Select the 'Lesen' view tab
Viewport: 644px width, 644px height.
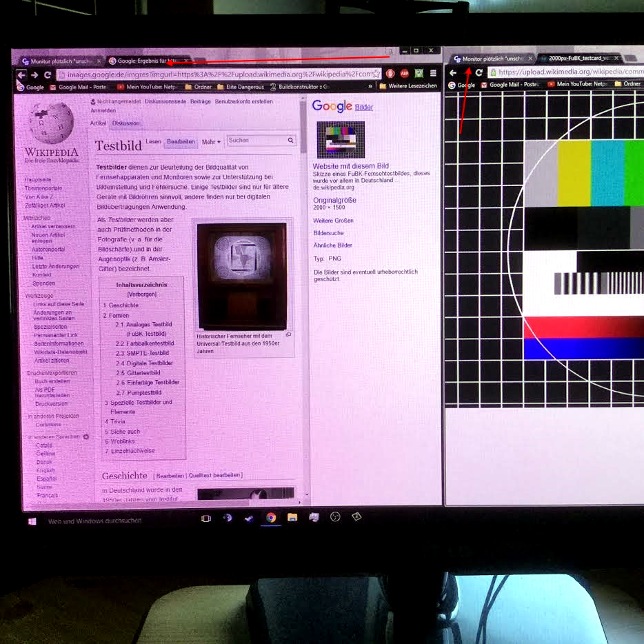click(153, 141)
